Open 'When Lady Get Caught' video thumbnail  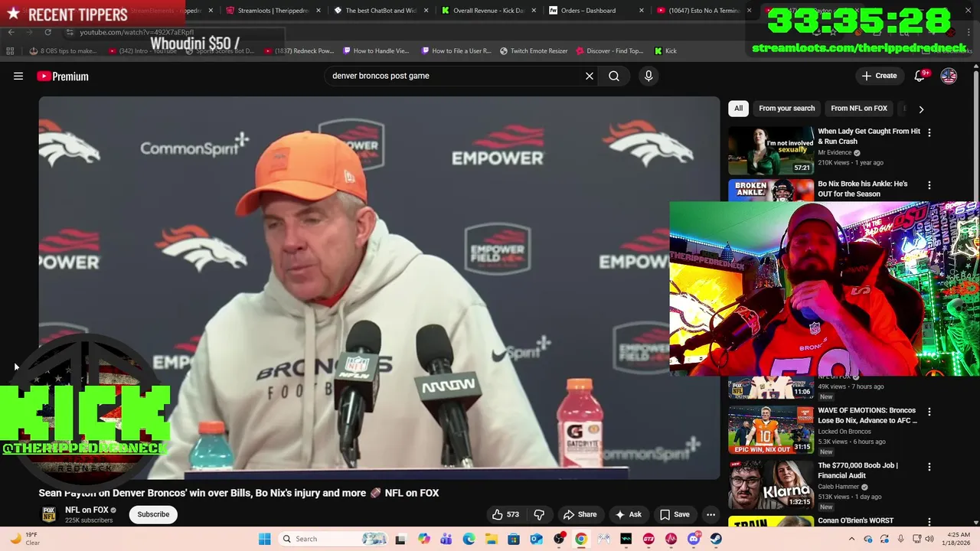click(771, 151)
